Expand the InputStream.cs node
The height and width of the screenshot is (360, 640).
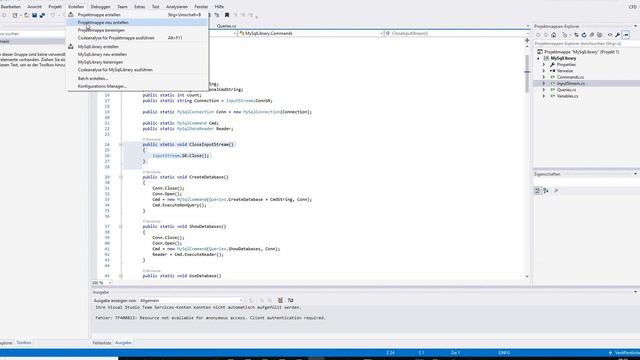click(544, 83)
